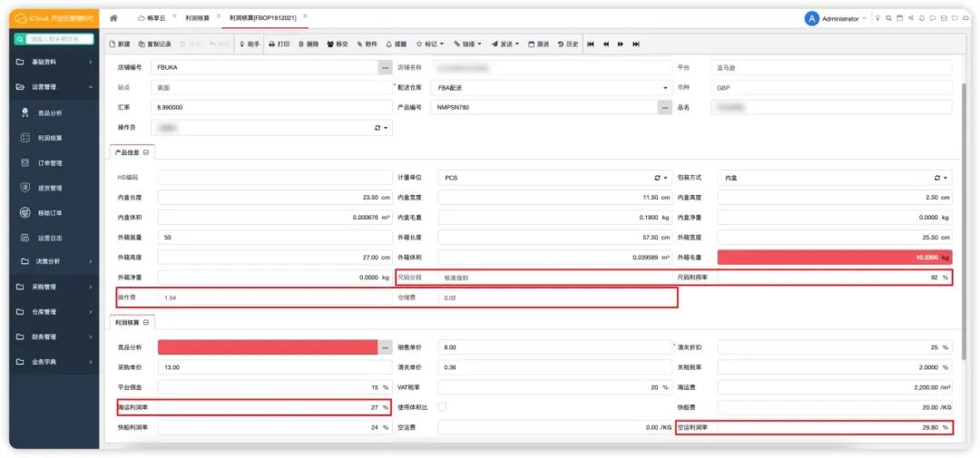
Task: Open the calendar icon in top-right header
Action: tap(898, 18)
